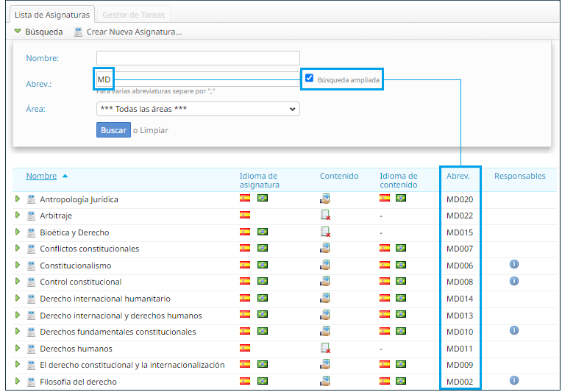Click document icon beside Arbitraje name
This screenshot has width=562, height=392.
pyautogui.click(x=31, y=215)
